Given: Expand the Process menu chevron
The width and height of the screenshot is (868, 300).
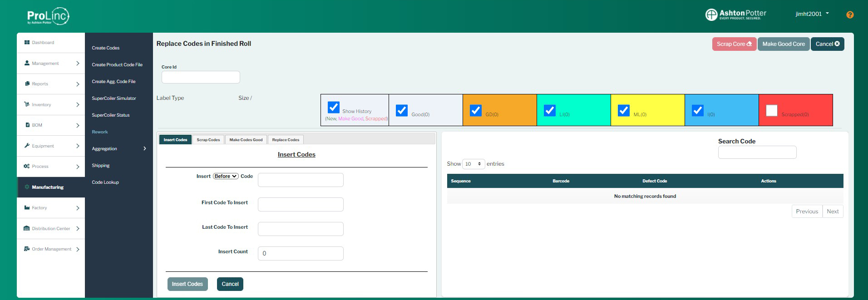Looking at the screenshot, I should pyautogui.click(x=78, y=167).
